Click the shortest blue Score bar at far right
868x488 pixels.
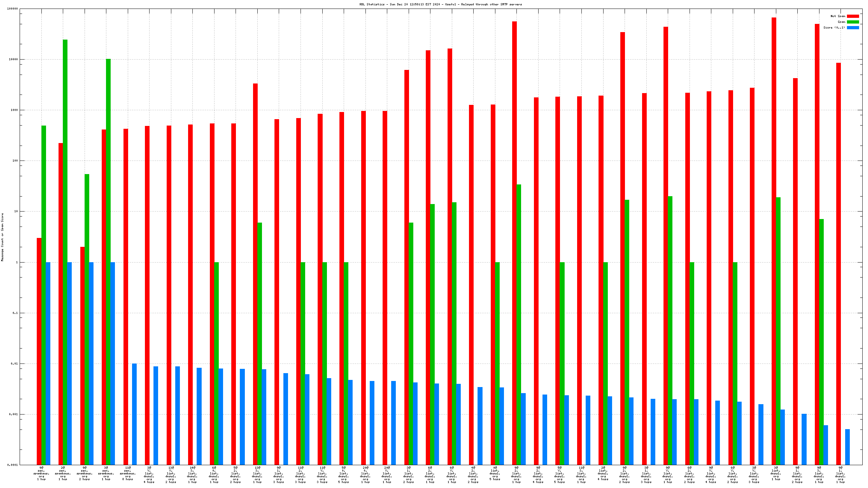coord(847,447)
